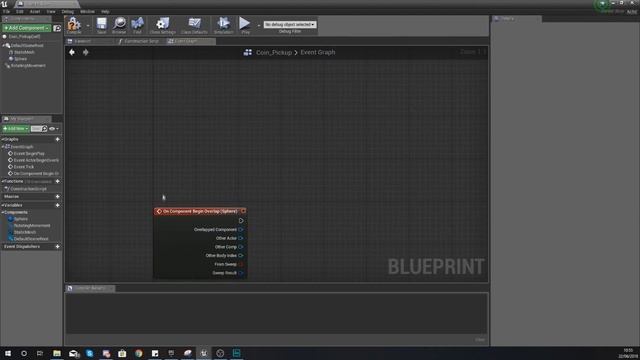Click the Other Actor output pin
Image resolution: width=640 pixels, height=360 pixels.
pyautogui.click(x=241, y=238)
